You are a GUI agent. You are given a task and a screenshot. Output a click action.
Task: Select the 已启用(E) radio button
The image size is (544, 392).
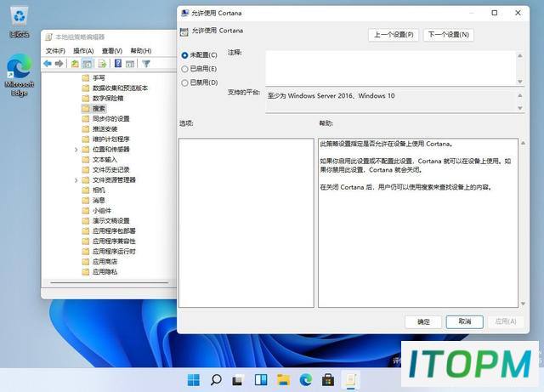click(185, 69)
